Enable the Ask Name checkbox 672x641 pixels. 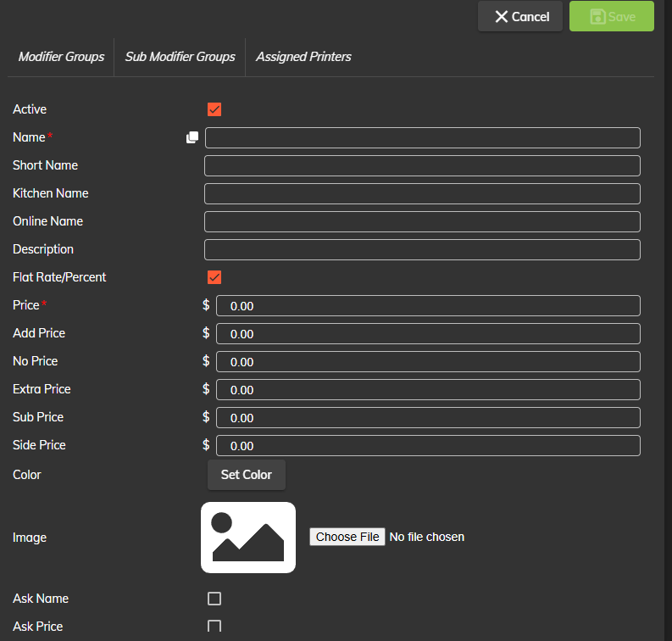point(214,599)
